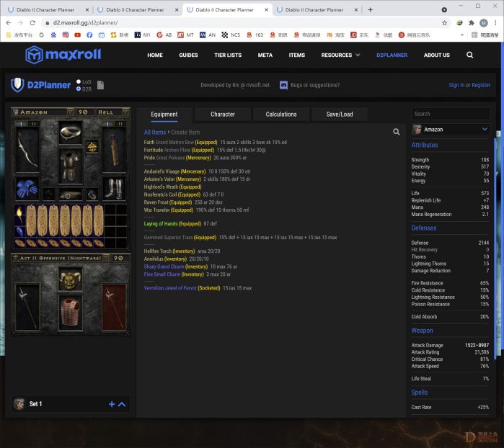Click the Annihilus charm in the inventory

click(x=19, y=230)
